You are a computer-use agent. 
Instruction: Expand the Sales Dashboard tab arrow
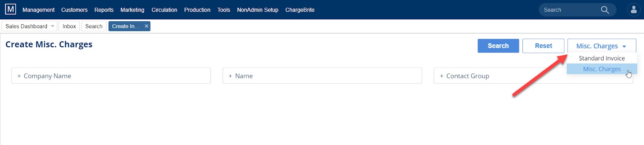pyautogui.click(x=52, y=26)
